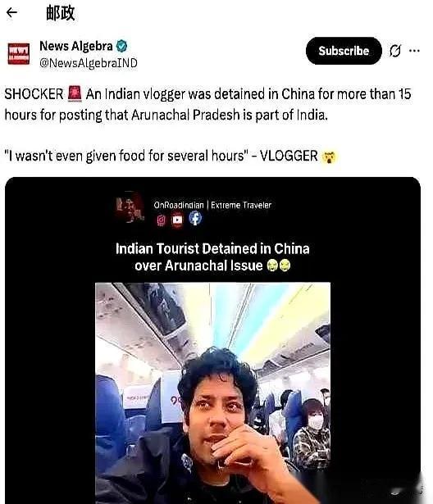433x504 pixels.
Task: Click the 'Indian Tourist Detained in China' caption
Action: click(212, 257)
